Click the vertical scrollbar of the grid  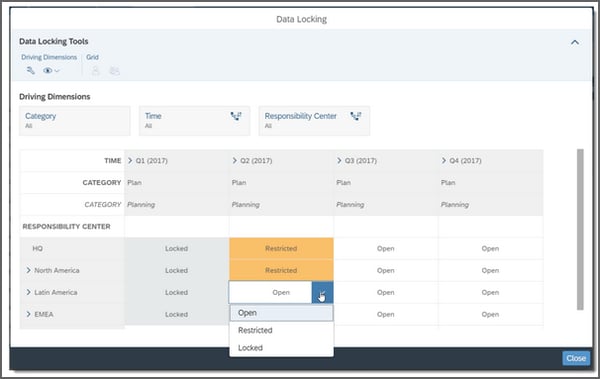pyautogui.click(x=580, y=230)
